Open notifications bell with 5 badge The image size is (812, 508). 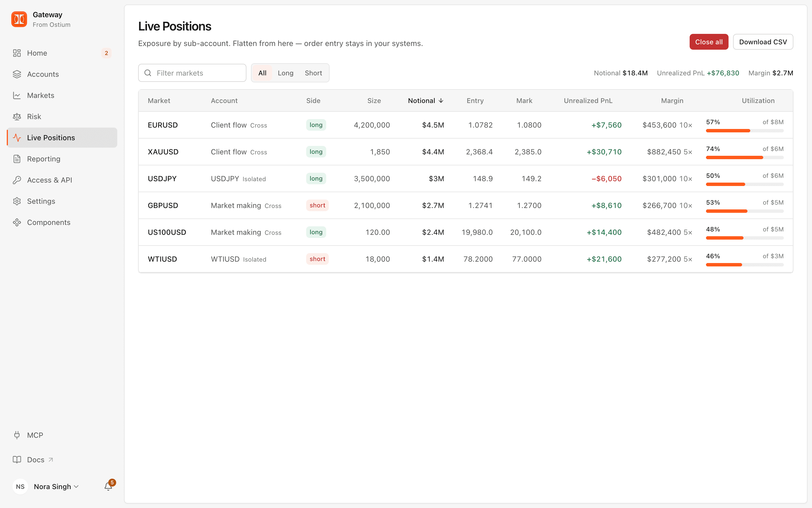pyautogui.click(x=108, y=486)
